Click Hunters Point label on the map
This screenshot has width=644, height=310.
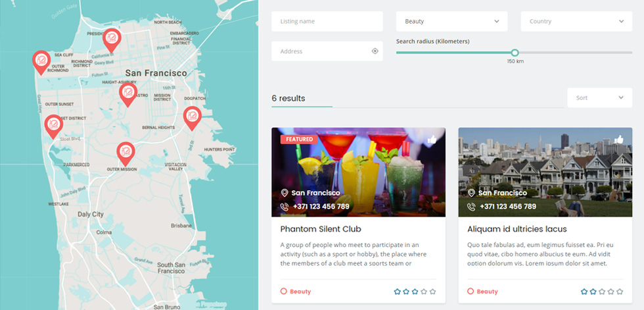(219, 149)
